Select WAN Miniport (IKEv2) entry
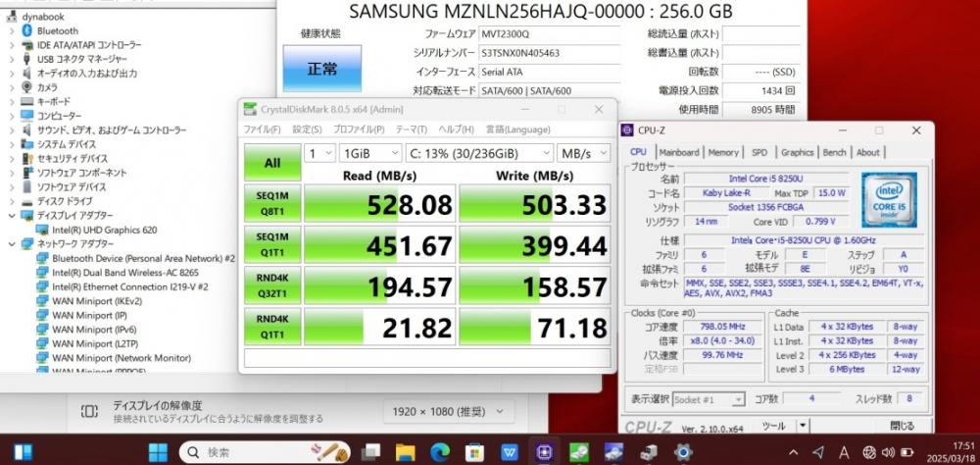 (99, 300)
